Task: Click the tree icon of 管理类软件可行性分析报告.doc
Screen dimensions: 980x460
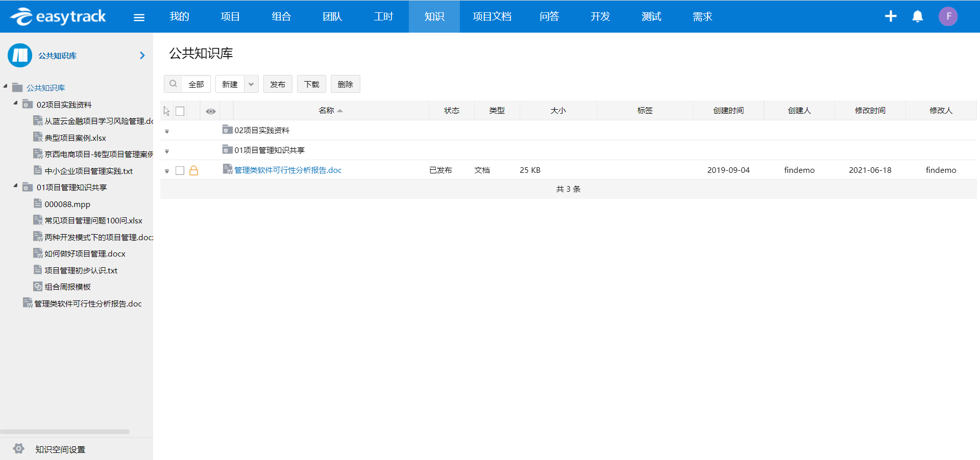Action: click(28, 303)
